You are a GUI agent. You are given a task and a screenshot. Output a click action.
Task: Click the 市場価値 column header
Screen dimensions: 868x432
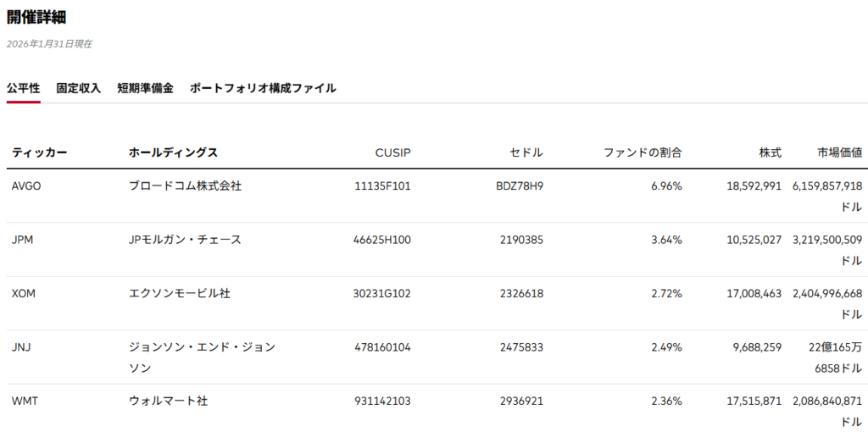[x=839, y=152]
